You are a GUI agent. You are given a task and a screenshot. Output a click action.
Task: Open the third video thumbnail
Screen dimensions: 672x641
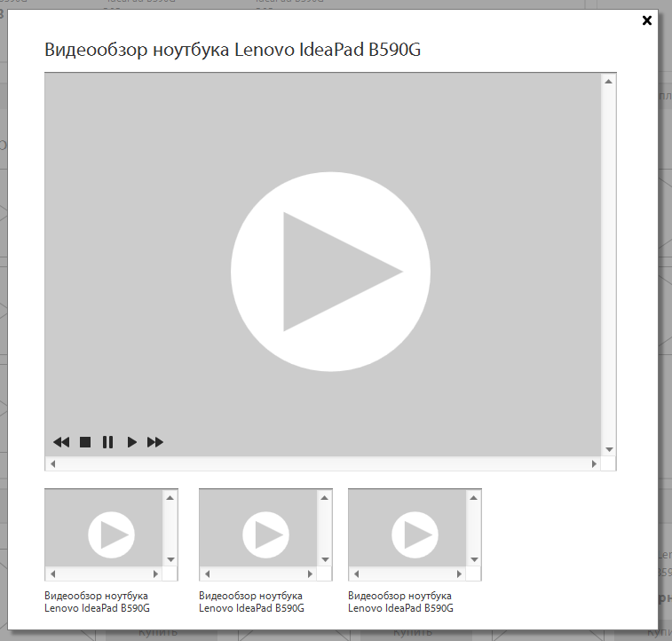(415, 534)
